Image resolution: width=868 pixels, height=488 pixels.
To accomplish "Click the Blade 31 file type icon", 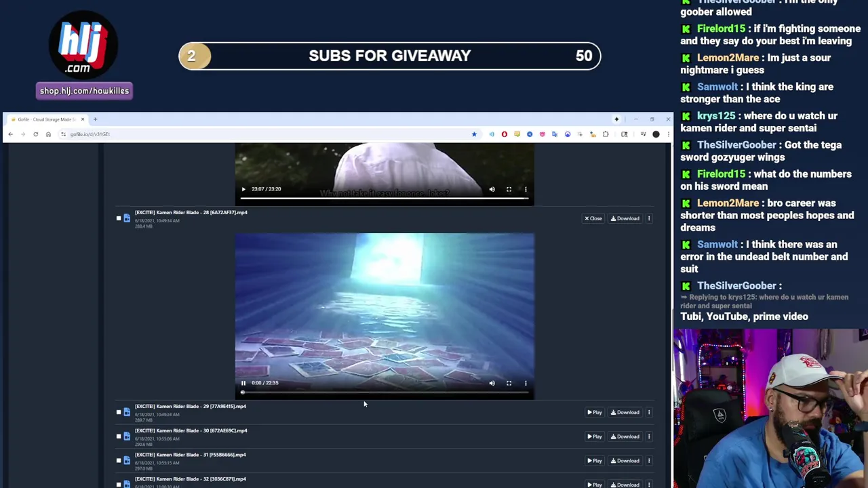I will click(127, 461).
